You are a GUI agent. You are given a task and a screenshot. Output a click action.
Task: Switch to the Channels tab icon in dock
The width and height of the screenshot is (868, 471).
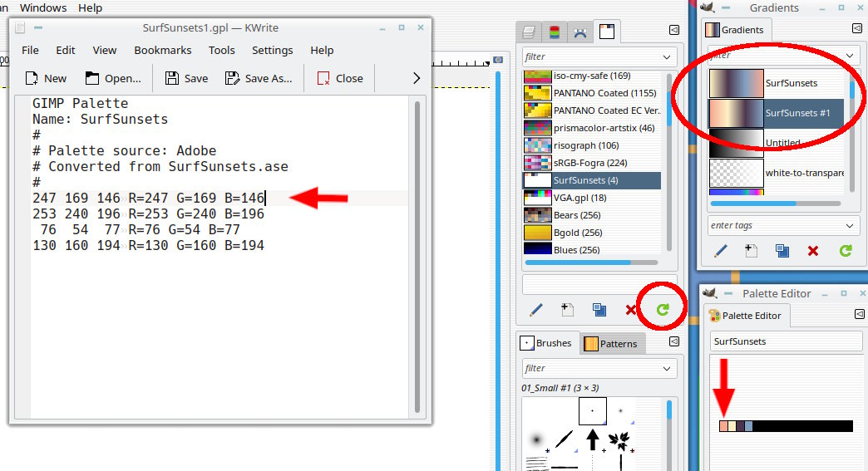pos(554,32)
